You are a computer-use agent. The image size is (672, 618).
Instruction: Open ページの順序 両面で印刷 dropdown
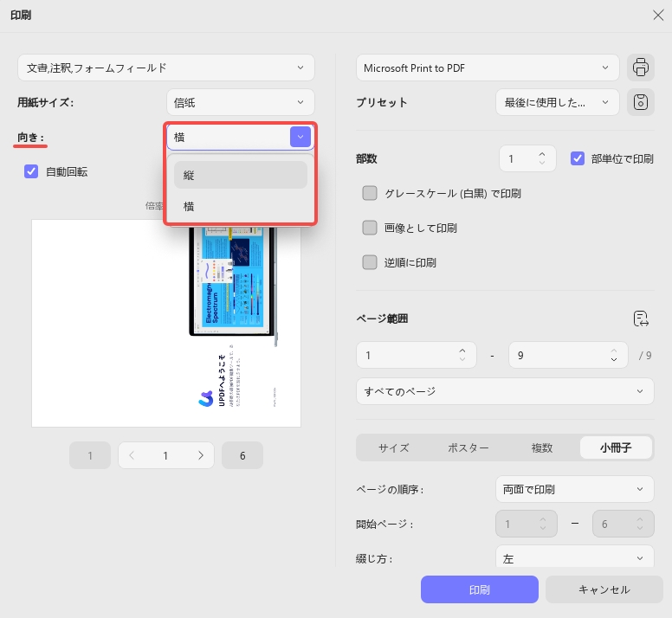coord(575,489)
